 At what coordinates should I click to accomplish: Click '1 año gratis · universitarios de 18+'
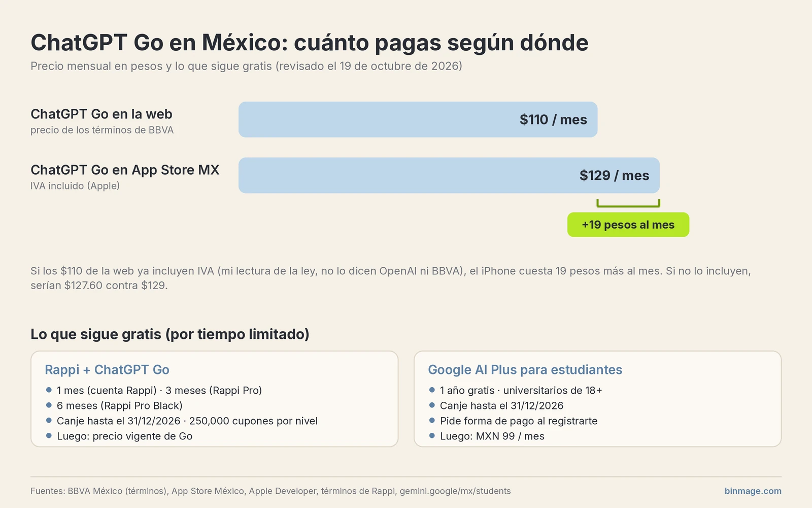[521, 390]
